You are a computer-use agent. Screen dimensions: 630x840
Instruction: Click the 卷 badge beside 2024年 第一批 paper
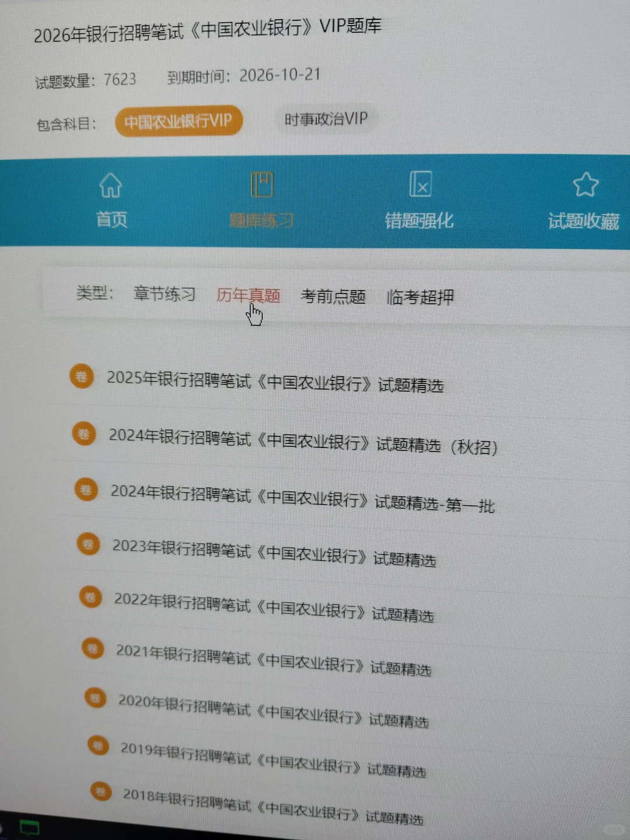86,489
